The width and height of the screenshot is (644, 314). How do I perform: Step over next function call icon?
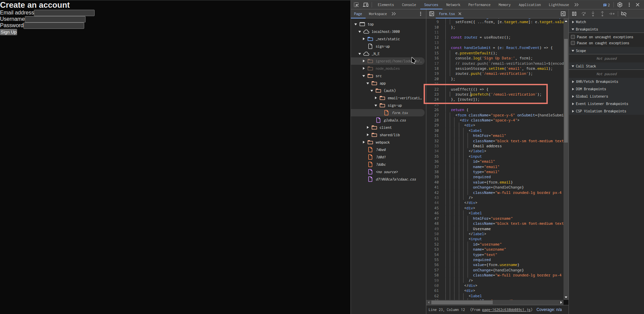click(584, 14)
